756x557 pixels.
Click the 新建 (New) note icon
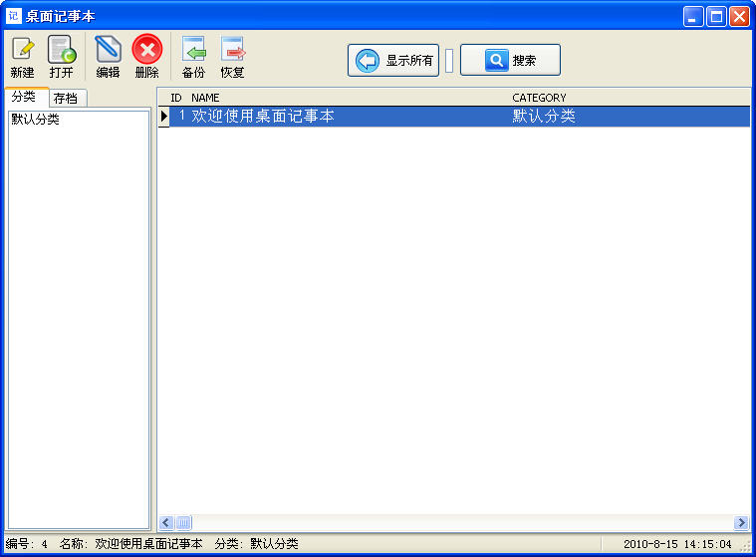(22, 50)
